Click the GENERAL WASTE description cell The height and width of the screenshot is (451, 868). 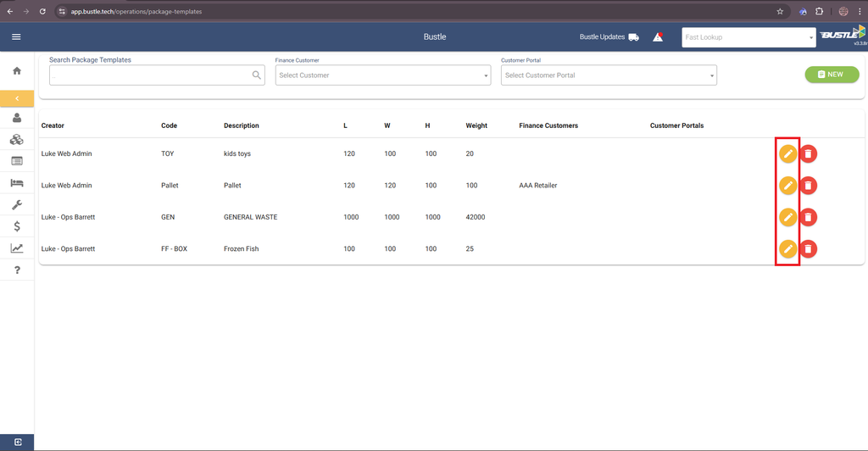(x=250, y=217)
